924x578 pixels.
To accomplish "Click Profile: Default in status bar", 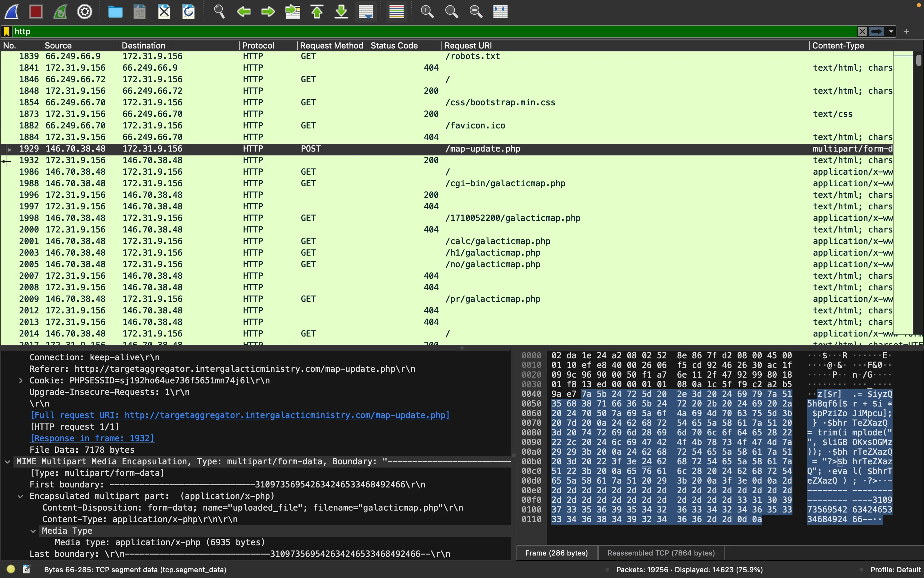I will [x=895, y=570].
